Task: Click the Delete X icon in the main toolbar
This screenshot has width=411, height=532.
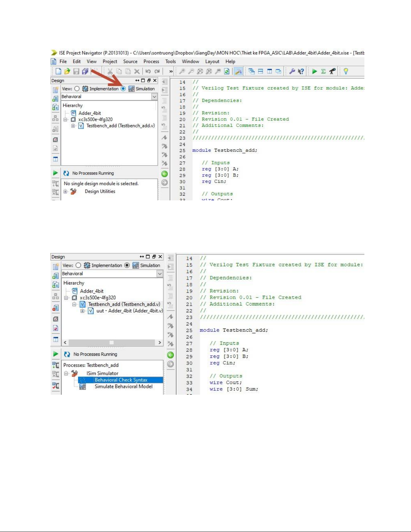Action: (x=137, y=71)
